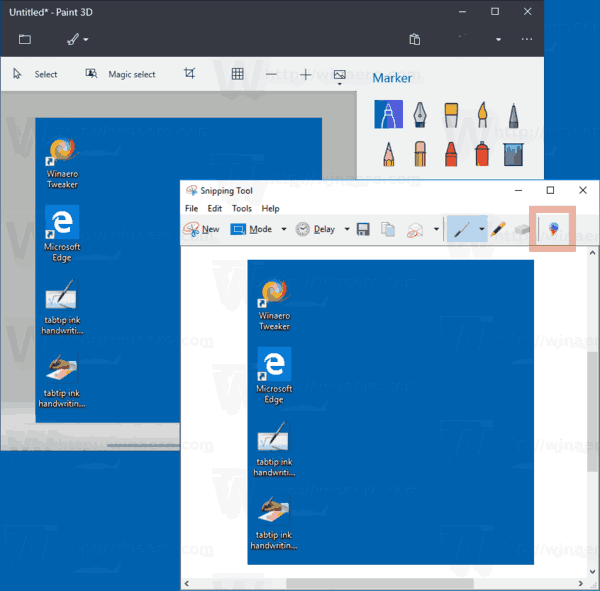Expand the Brushes dropdown arrow in Paint 3D
Screen dimensions: 600x591
coord(86,39)
